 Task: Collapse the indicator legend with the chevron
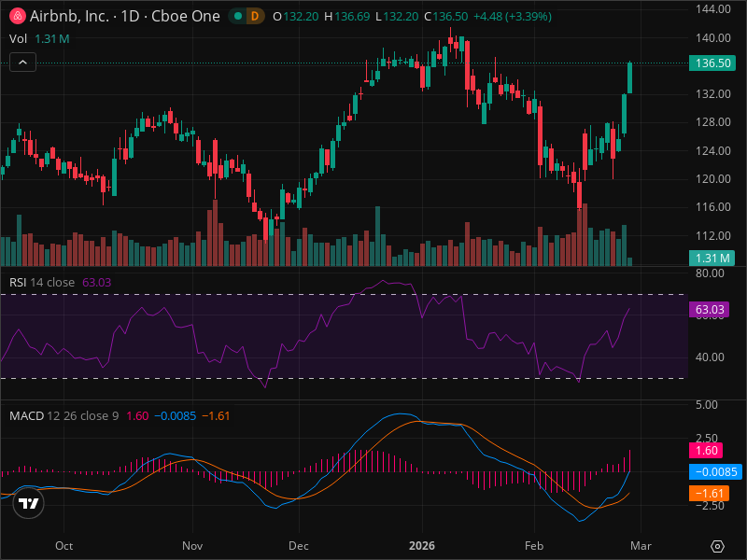(x=22, y=63)
